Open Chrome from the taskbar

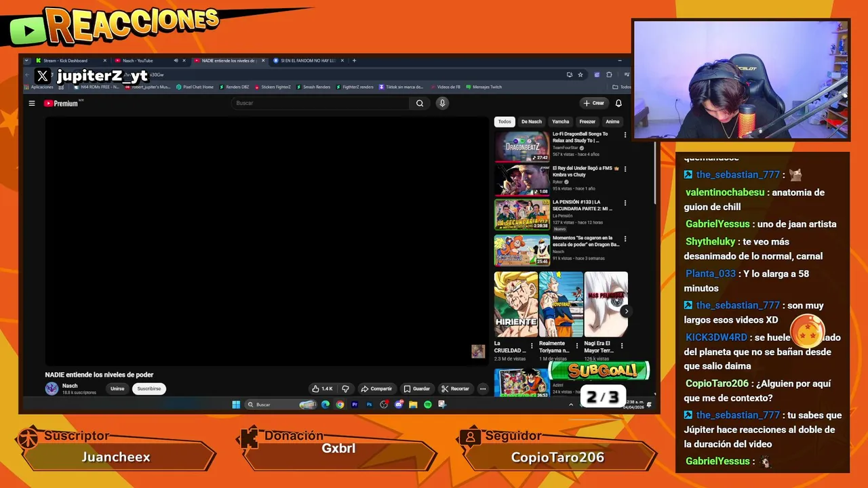tap(340, 405)
